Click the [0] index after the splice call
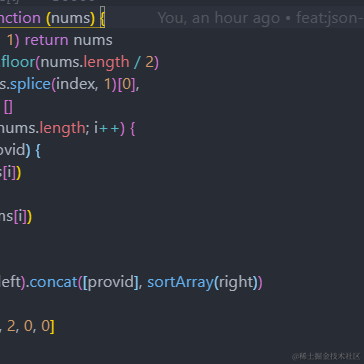This screenshot has height=364, width=364. coord(126,84)
